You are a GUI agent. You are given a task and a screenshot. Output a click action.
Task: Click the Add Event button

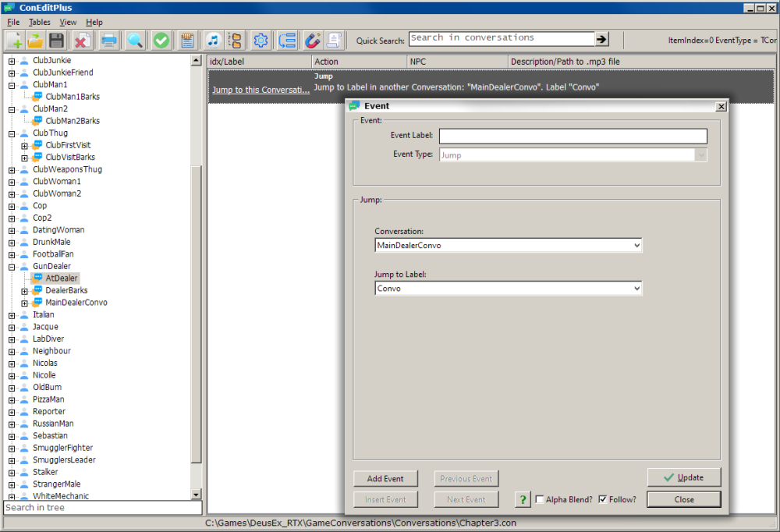pos(385,479)
